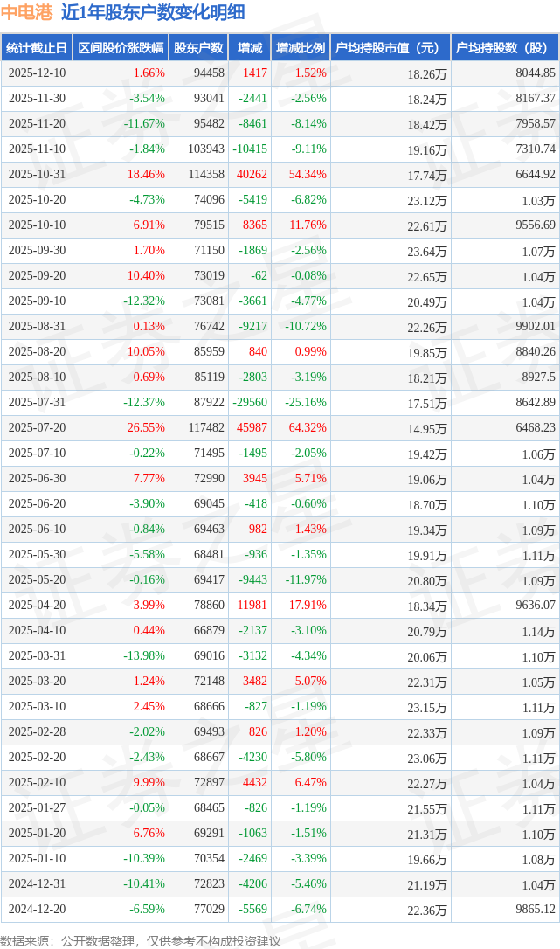Select the 2025-10-31 date row
560x949 pixels.
point(37,175)
